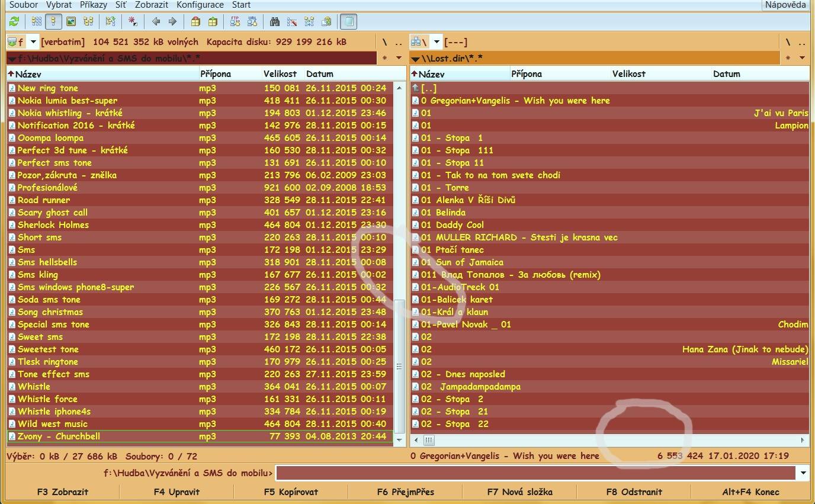
Task: Expand triangle before \\Lost.dir path
Action: tap(415, 59)
